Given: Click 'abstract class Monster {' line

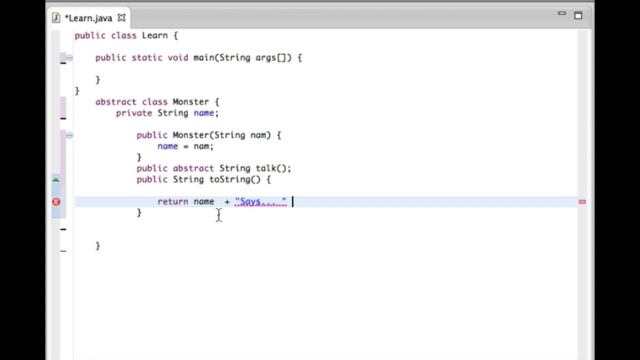Looking at the screenshot, I should coord(157,102).
